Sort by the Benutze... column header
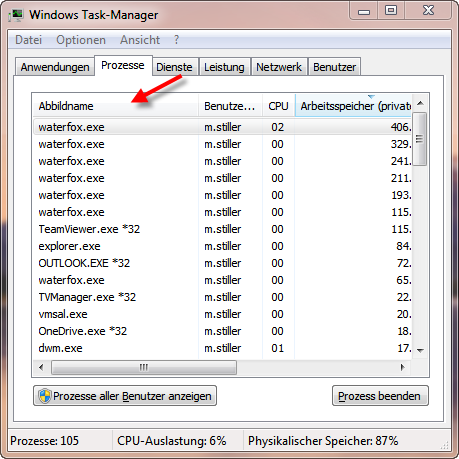Screen dimensions: 459x459 pyautogui.click(x=230, y=106)
